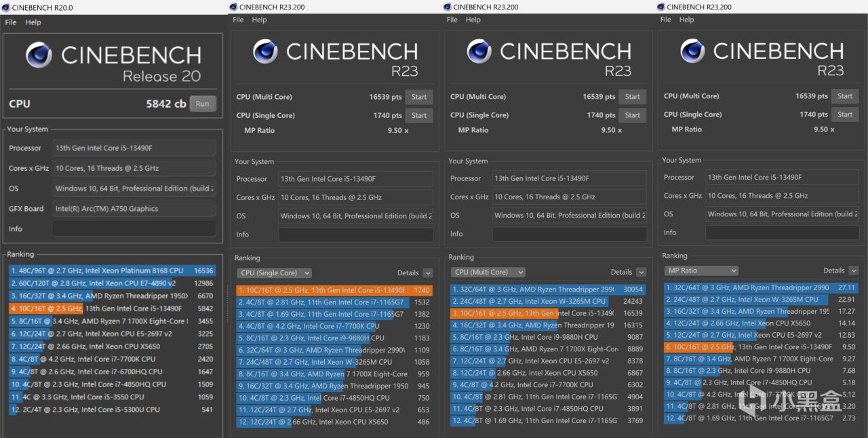This screenshot has width=868, height=438.
Task: Click the Cinebench Release 20 sphere logo
Action: (x=39, y=56)
